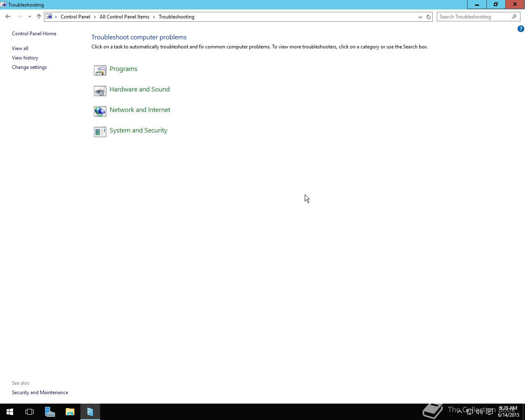Open File Explorer from taskbar
525x420 pixels.
(70, 412)
